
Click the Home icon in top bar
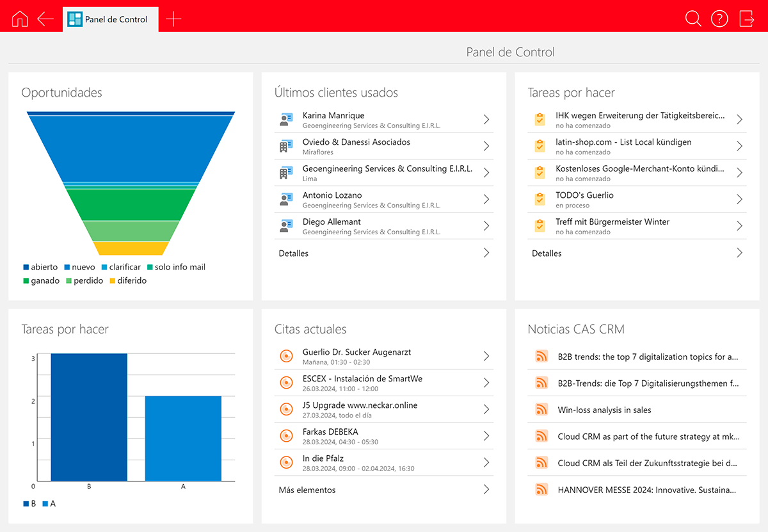[x=20, y=19]
